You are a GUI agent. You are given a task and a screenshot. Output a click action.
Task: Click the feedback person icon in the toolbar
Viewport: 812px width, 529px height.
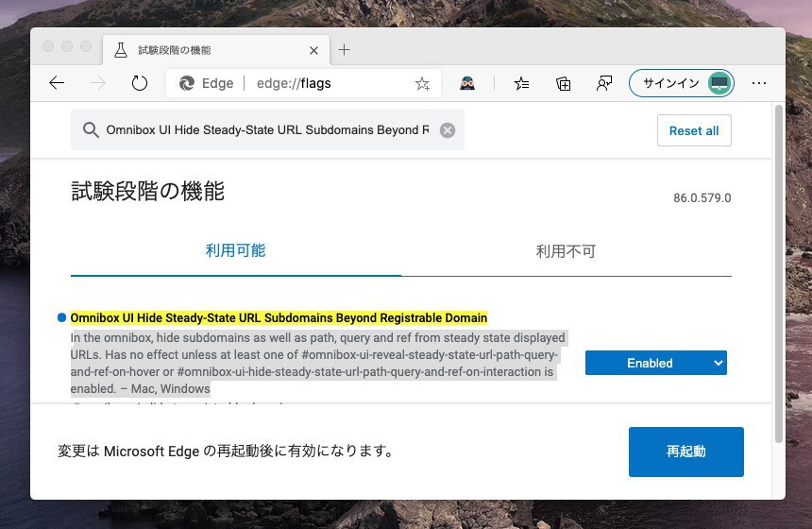(604, 83)
